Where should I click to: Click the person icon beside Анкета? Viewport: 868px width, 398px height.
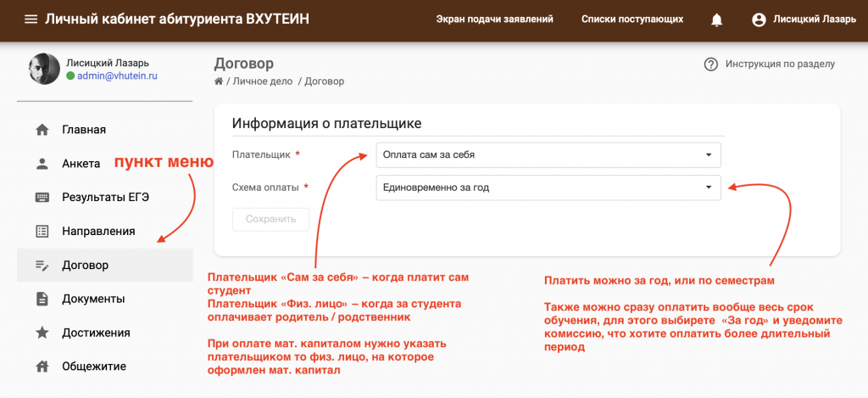tap(42, 164)
